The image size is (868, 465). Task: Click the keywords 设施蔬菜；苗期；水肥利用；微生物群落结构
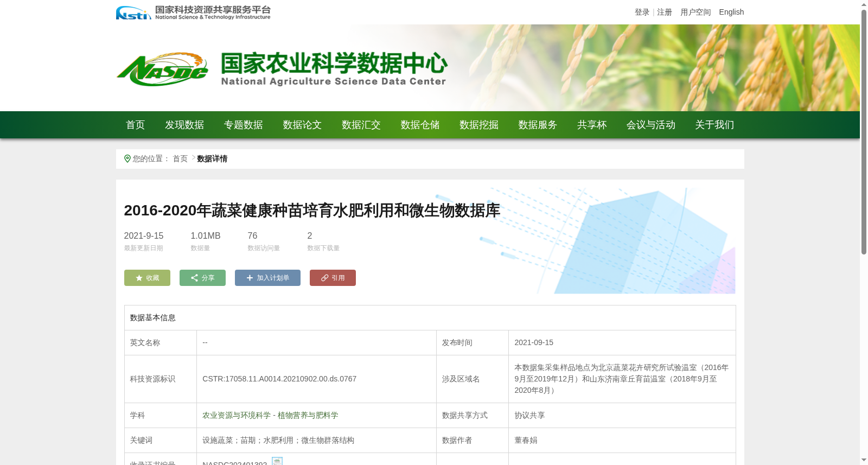coord(278,440)
